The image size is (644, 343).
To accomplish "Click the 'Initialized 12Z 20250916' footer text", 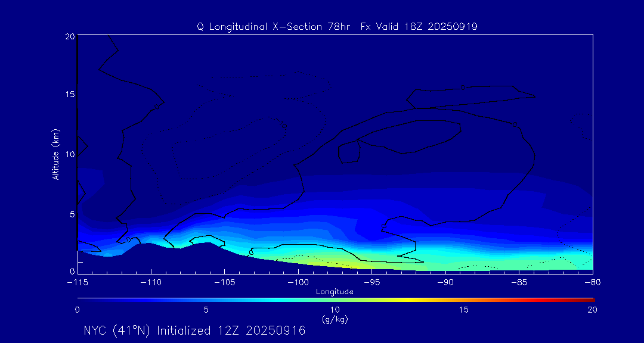I will (231, 330).
